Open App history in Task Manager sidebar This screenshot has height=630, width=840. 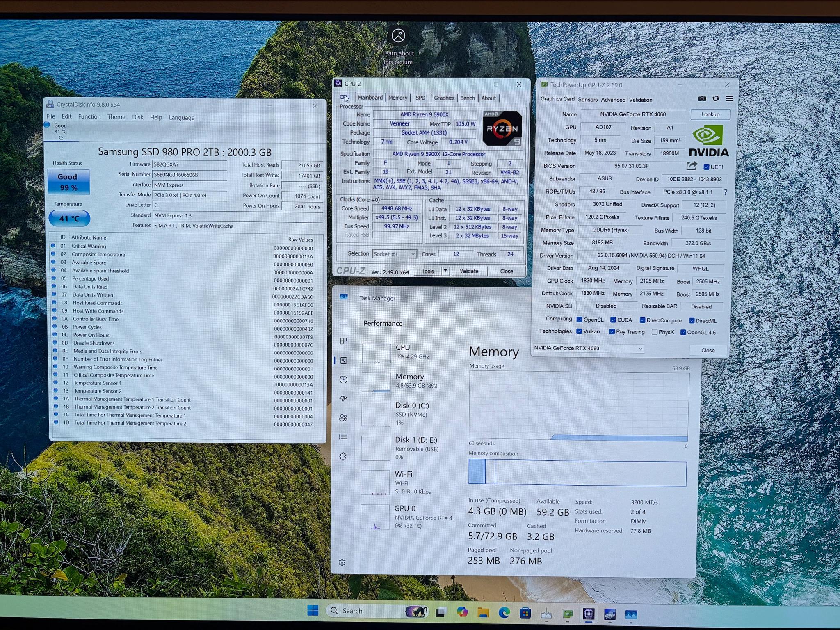tap(344, 379)
